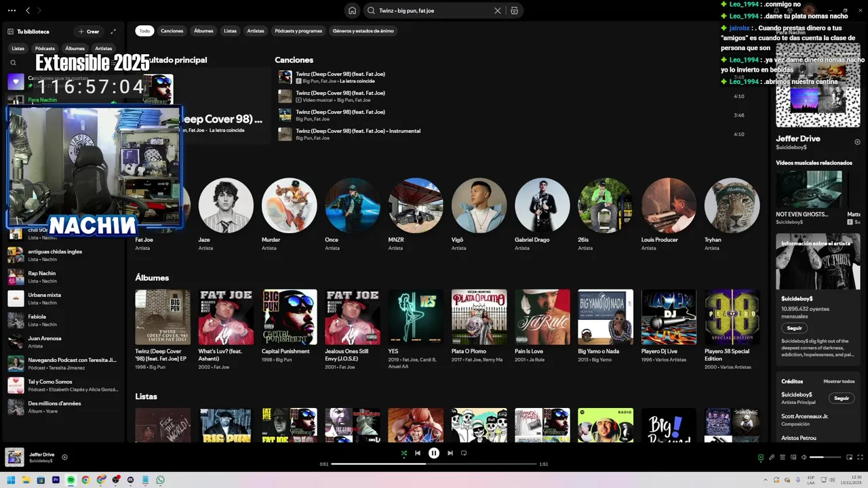Go to Spotify Home via house icon
Viewport: 868px width, 488px height.
351,10
